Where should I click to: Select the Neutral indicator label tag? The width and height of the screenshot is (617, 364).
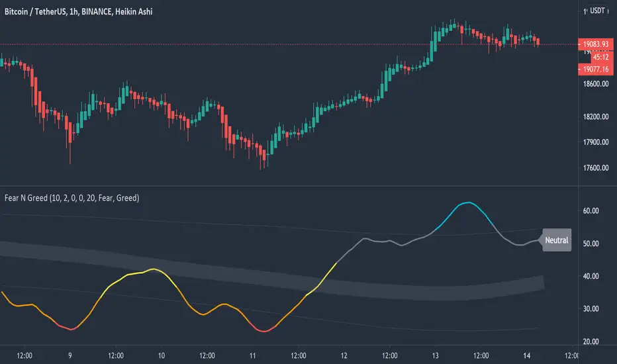click(x=556, y=240)
